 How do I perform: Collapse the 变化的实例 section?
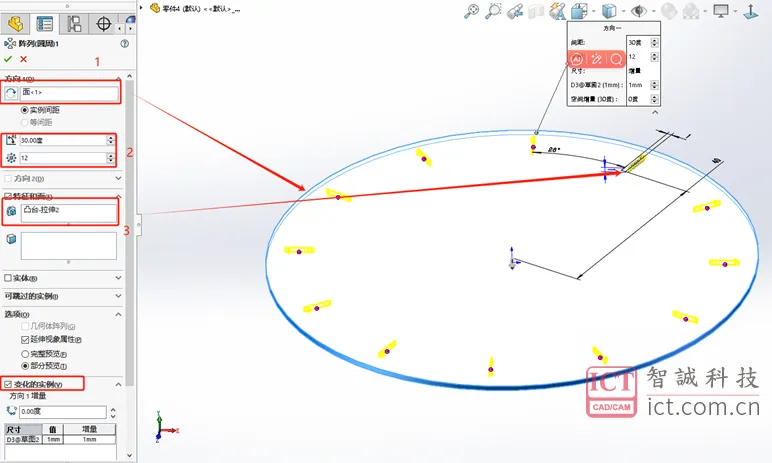point(118,384)
